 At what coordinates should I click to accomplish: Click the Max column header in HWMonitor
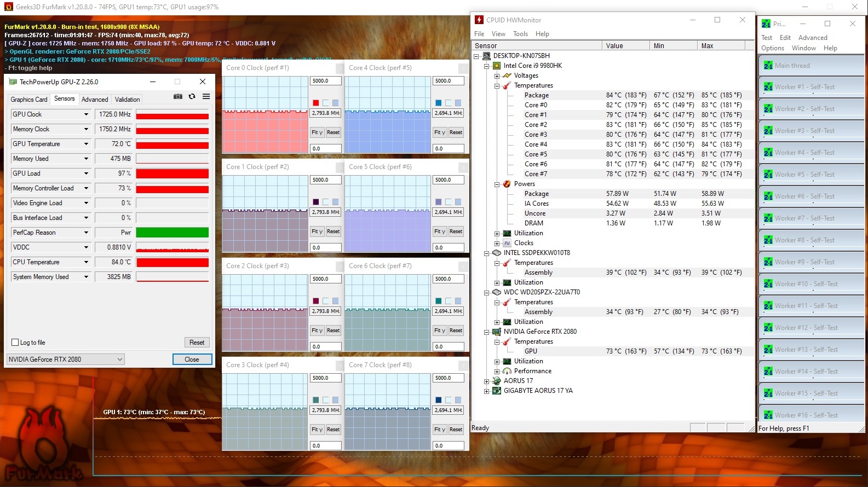pyautogui.click(x=722, y=46)
